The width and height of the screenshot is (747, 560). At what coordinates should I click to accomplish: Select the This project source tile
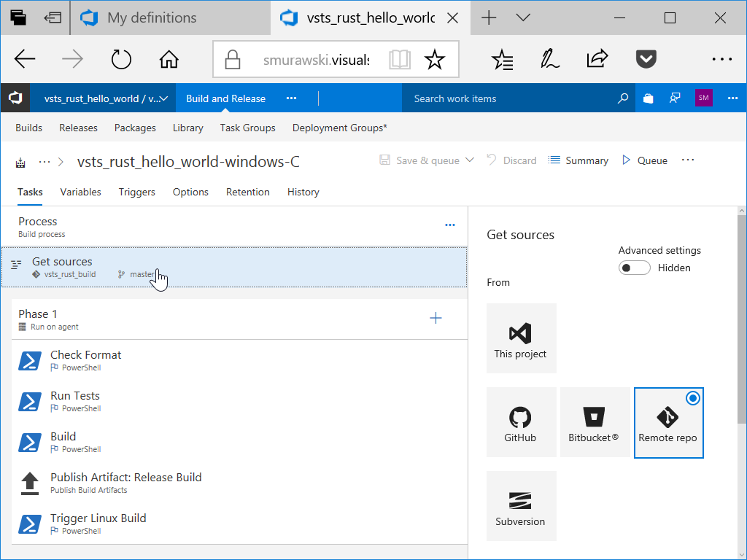coord(521,338)
